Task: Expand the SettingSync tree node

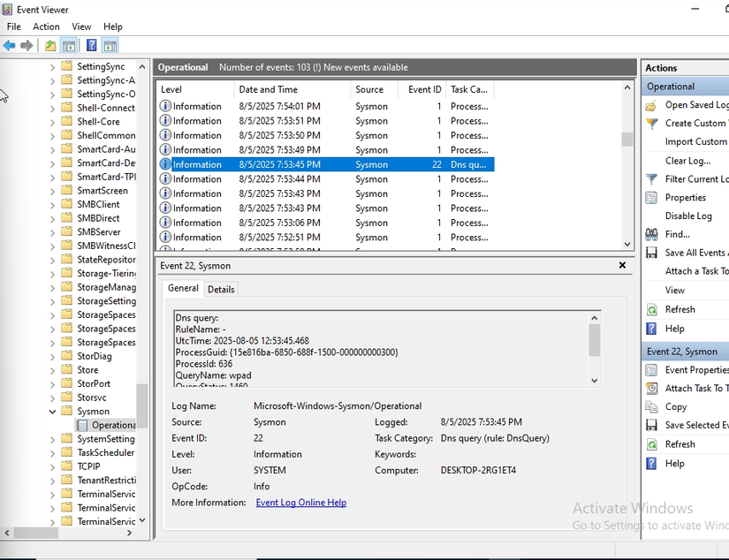Action: (52, 66)
